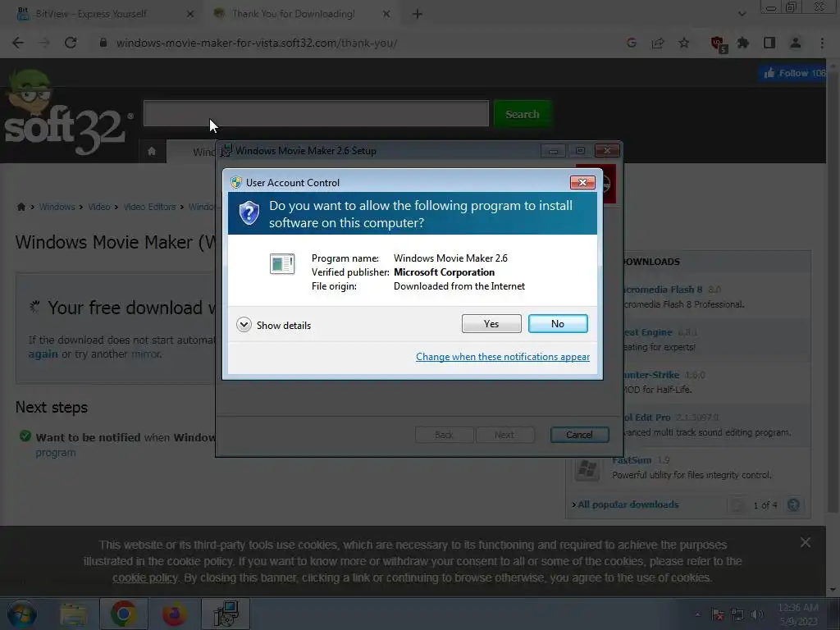Open the Chrome extensions puzzle icon
The width and height of the screenshot is (840, 630).
click(x=743, y=43)
